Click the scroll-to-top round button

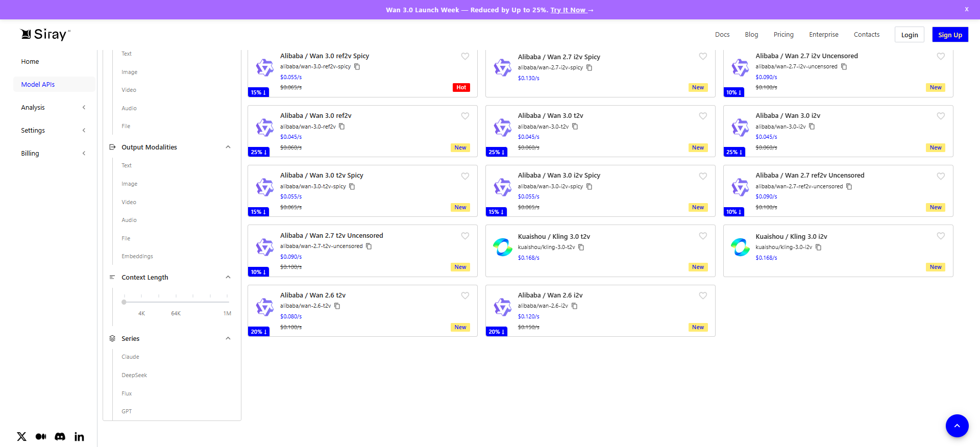click(x=957, y=426)
